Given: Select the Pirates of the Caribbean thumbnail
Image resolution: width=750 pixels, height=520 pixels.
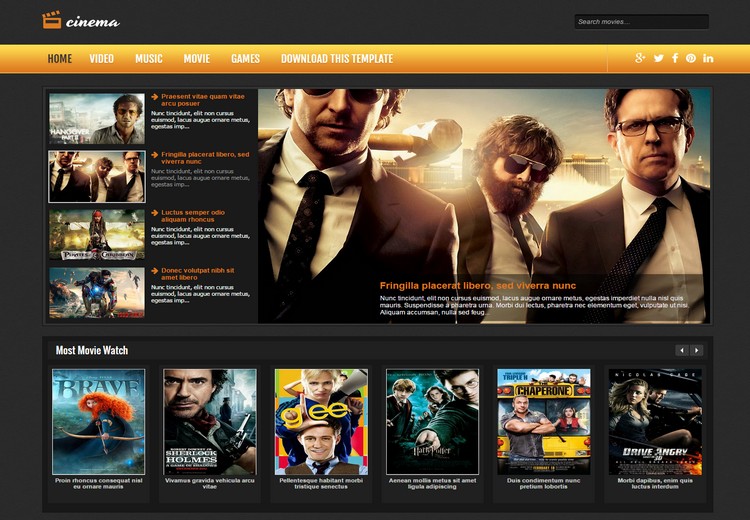Looking at the screenshot, I should pos(97,234).
